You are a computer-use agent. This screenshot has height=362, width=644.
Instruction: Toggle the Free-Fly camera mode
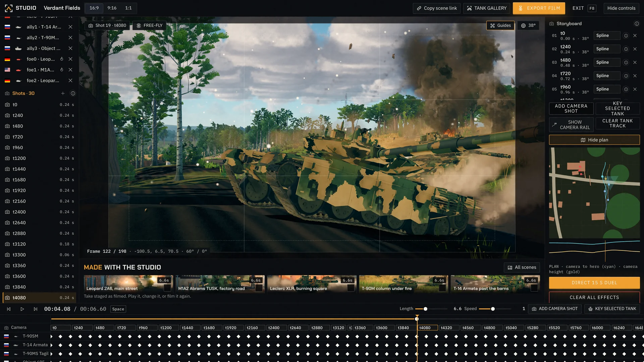point(149,25)
